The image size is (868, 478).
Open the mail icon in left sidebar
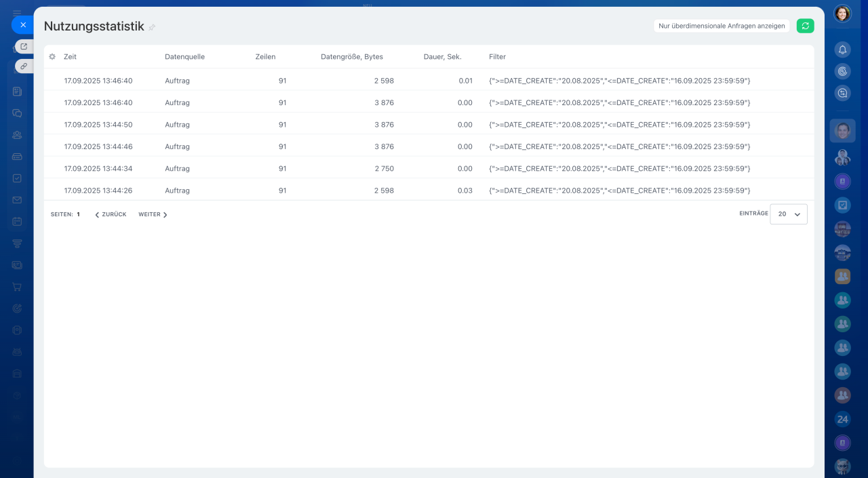pyautogui.click(x=17, y=200)
